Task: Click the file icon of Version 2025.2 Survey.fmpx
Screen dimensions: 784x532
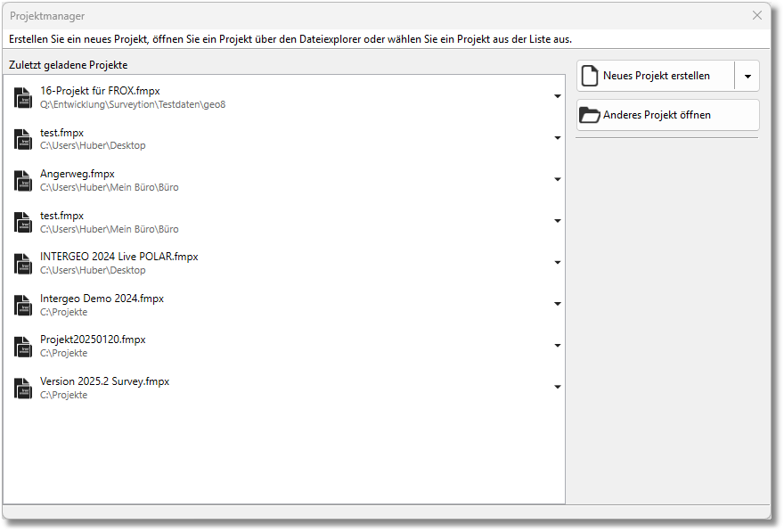Action: tap(23, 388)
